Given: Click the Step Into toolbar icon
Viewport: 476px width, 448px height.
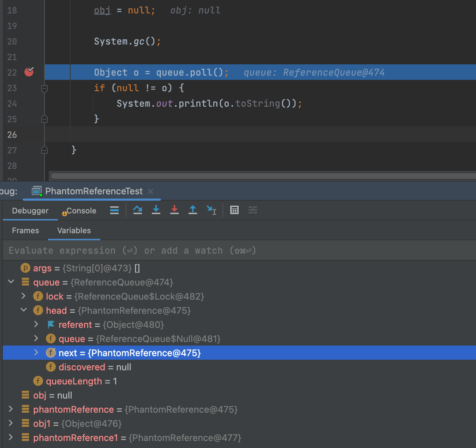Looking at the screenshot, I should 156,210.
